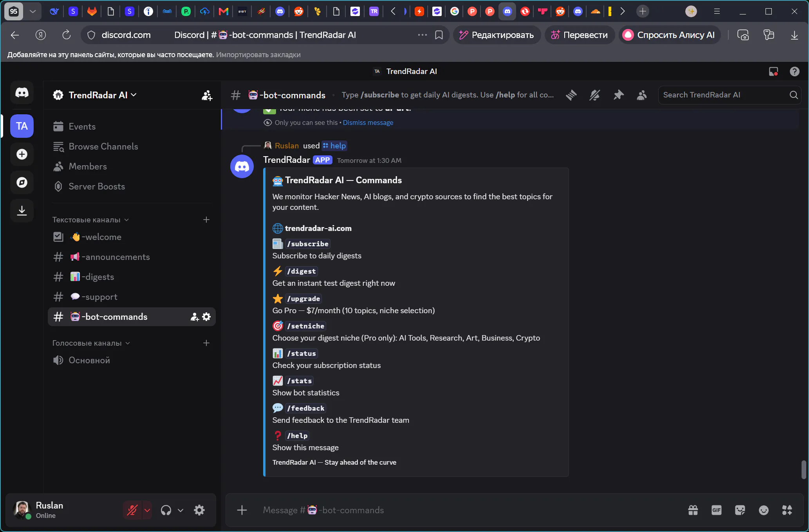Click Редактировать browser button

tap(497, 35)
